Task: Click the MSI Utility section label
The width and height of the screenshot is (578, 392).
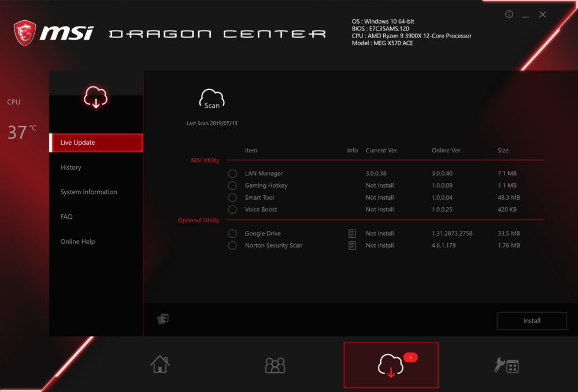Action: pyautogui.click(x=205, y=160)
